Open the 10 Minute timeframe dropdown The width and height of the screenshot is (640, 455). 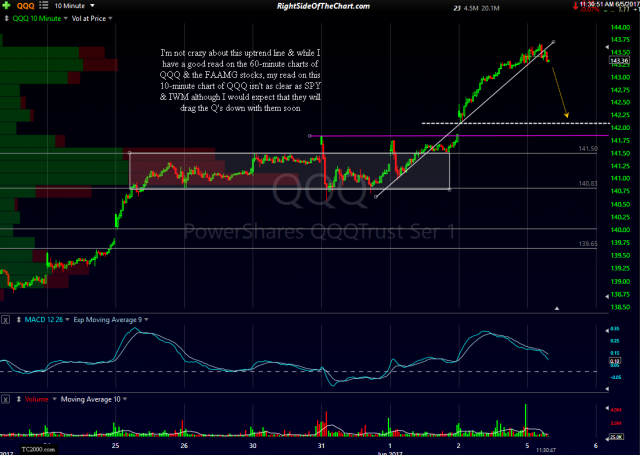[74, 6]
